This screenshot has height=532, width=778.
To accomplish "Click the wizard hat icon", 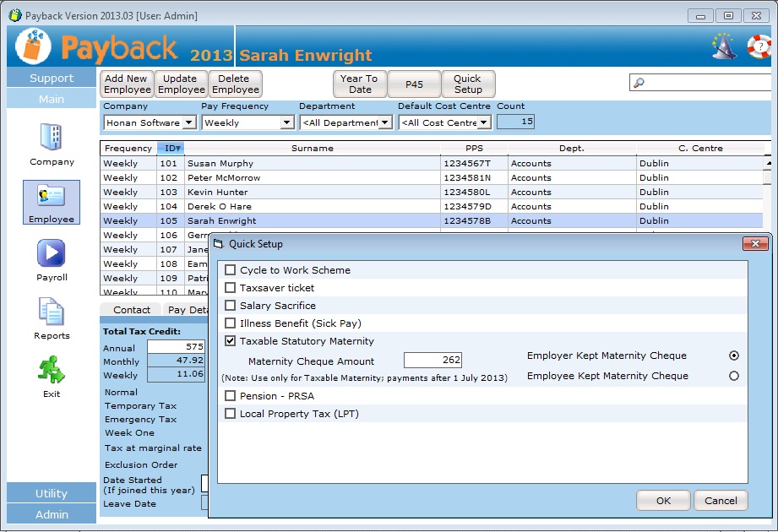I will click(x=722, y=46).
